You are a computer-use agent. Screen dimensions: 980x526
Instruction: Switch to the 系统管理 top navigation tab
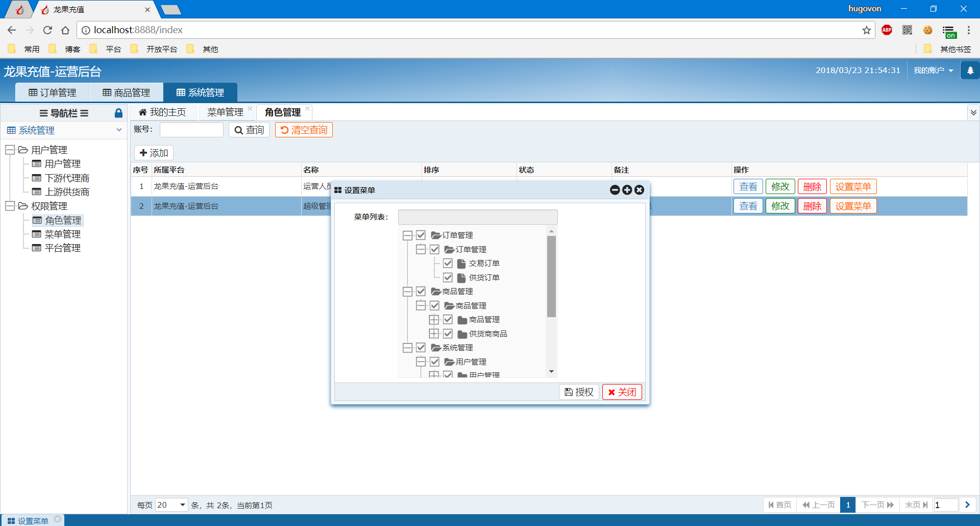tap(201, 92)
